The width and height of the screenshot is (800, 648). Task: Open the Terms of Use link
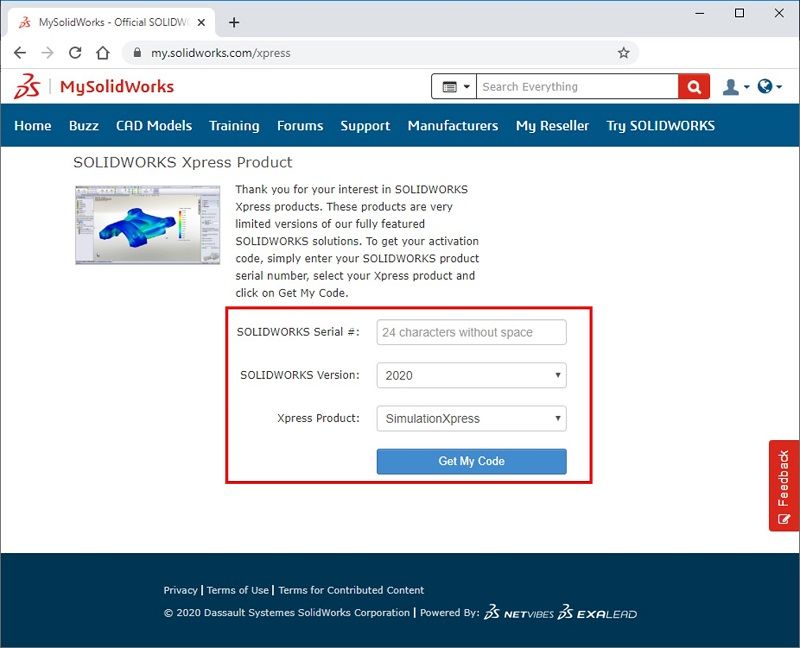click(x=238, y=590)
